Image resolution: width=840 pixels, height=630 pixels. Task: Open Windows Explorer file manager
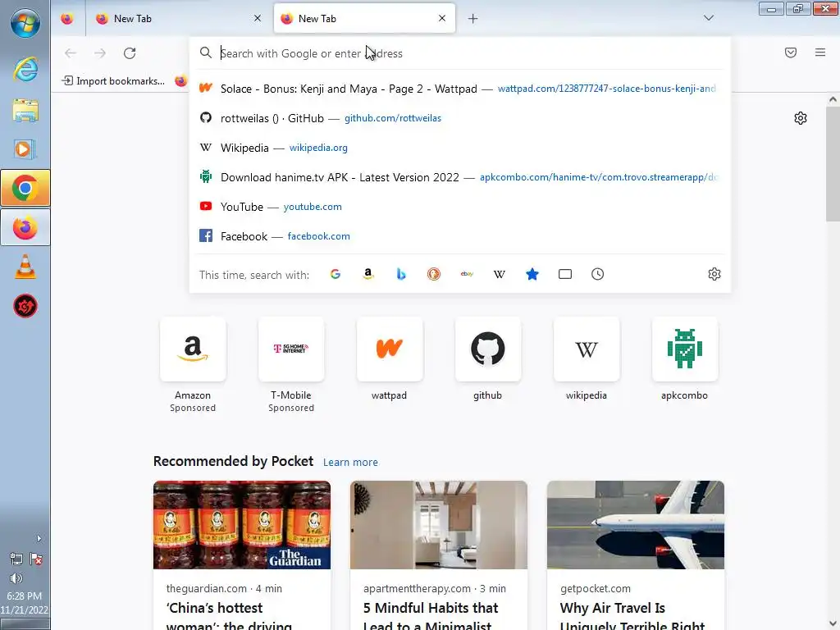pyautogui.click(x=25, y=111)
